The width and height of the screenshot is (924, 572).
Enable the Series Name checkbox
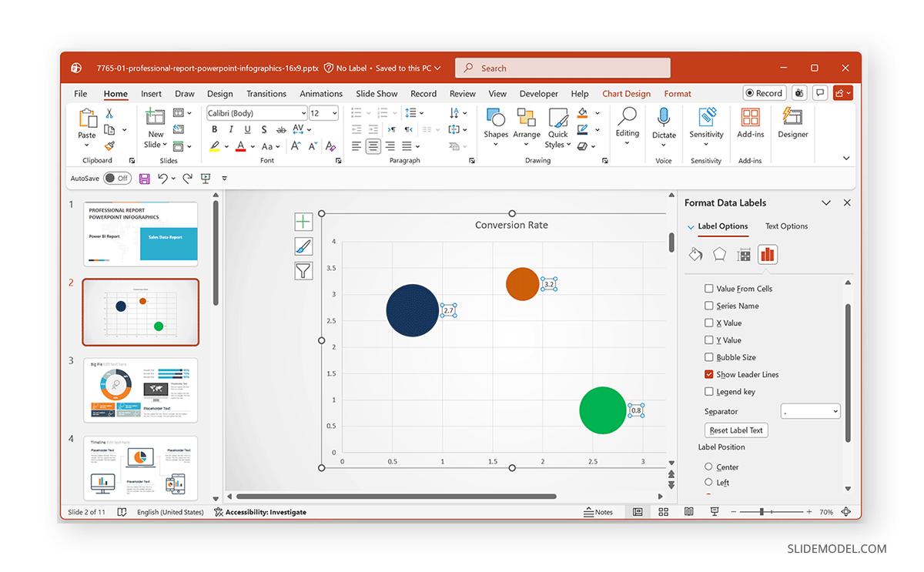point(709,306)
